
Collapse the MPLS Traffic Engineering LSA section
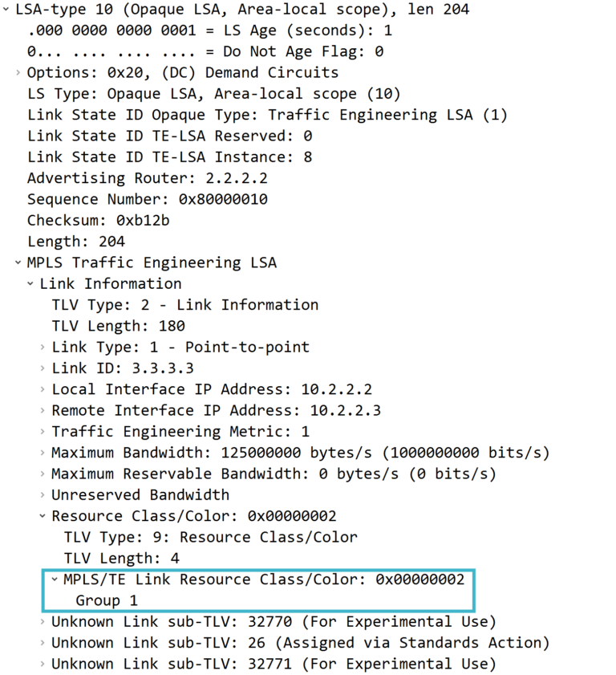coord(18,262)
